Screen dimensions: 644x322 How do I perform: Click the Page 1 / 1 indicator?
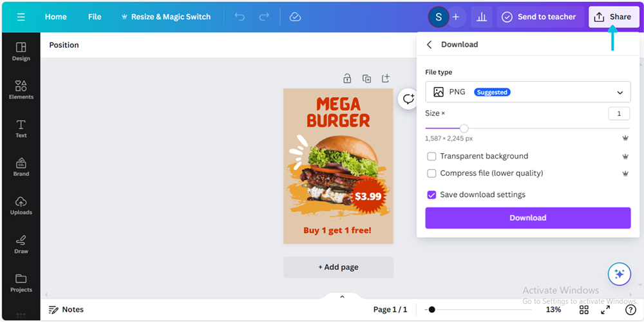(390, 310)
